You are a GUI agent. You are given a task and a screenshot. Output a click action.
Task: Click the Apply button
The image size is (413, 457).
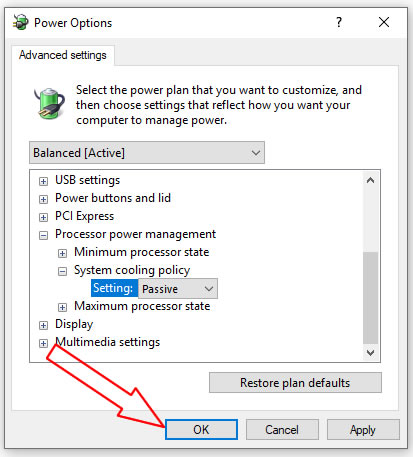click(x=363, y=429)
